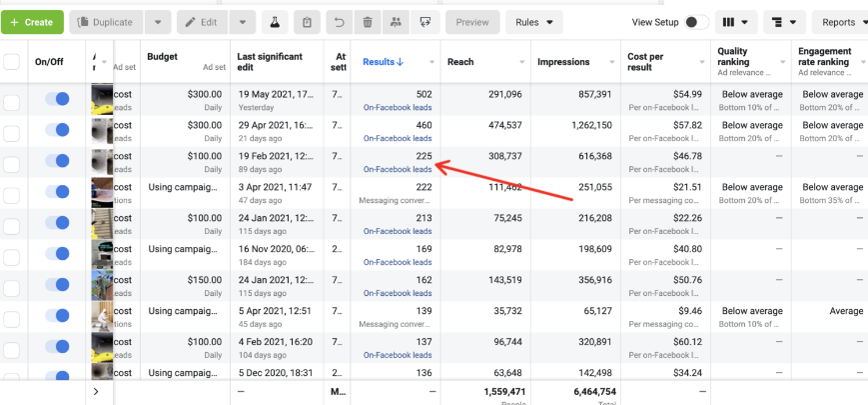Image resolution: width=868 pixels, height=405 pixels.
Task: Click the delete trash can icon
Action: pos(368,22)
